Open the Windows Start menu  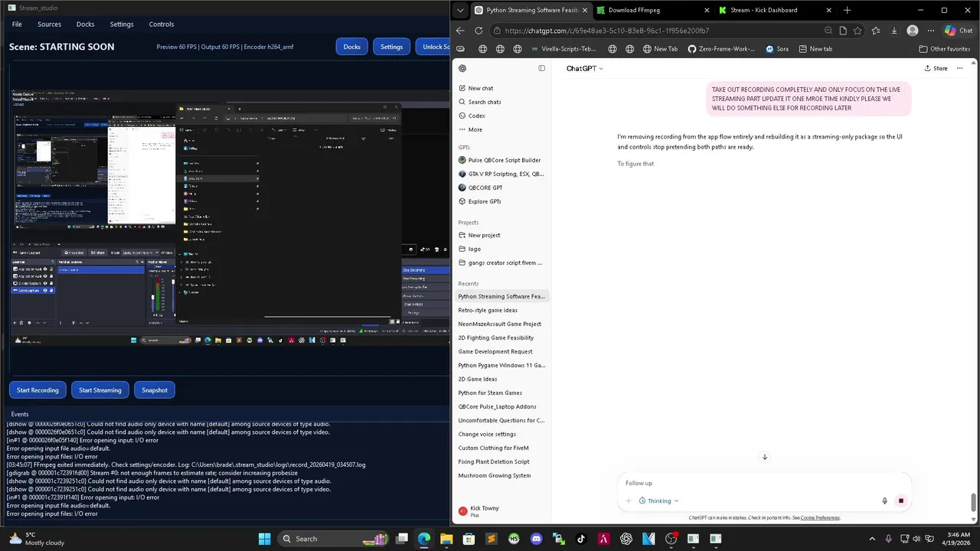point(264,539)
